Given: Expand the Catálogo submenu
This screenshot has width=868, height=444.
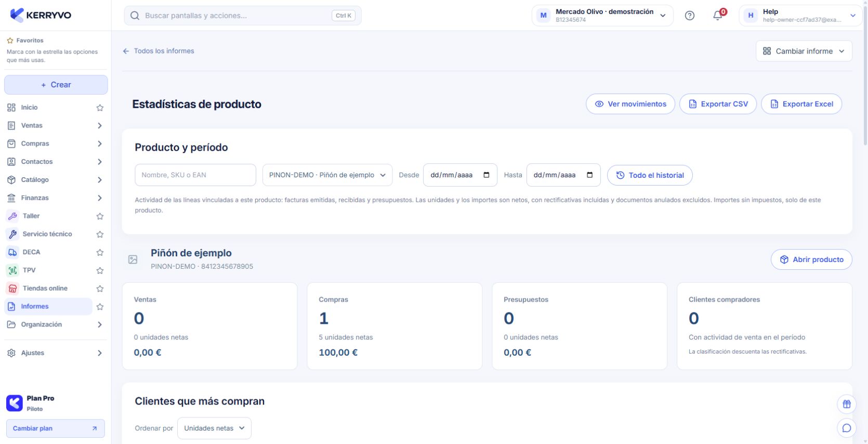Looking at the screenshot, I should (x=100, y=180).
